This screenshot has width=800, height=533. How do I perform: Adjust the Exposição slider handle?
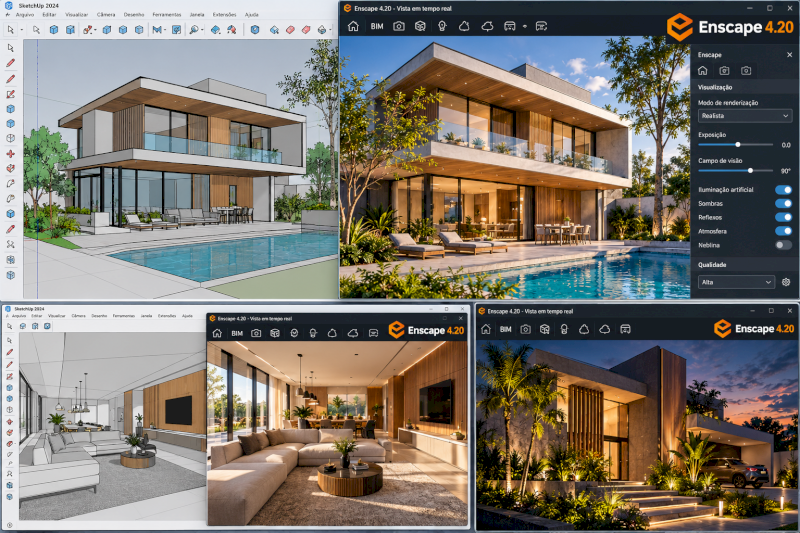point(738,145)
